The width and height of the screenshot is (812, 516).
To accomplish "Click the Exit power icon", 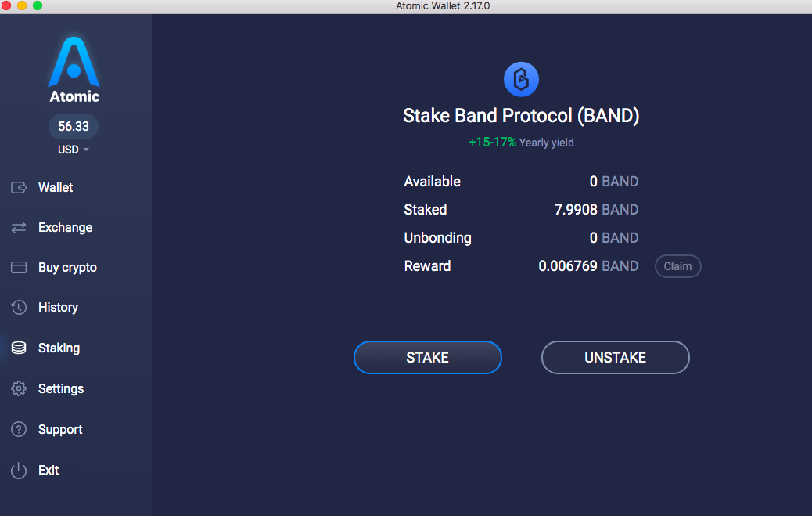I will (19, 470).
